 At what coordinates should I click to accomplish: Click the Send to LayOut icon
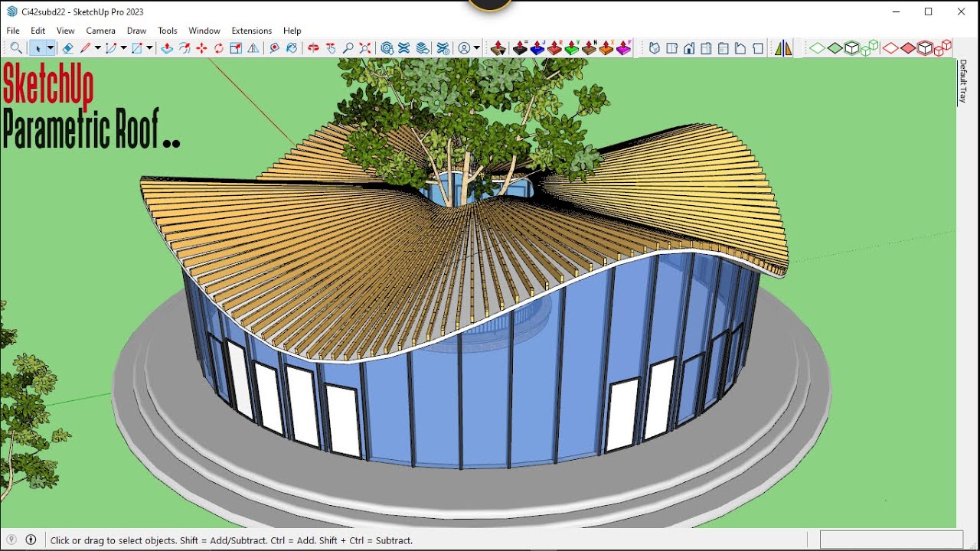point(422,48)
